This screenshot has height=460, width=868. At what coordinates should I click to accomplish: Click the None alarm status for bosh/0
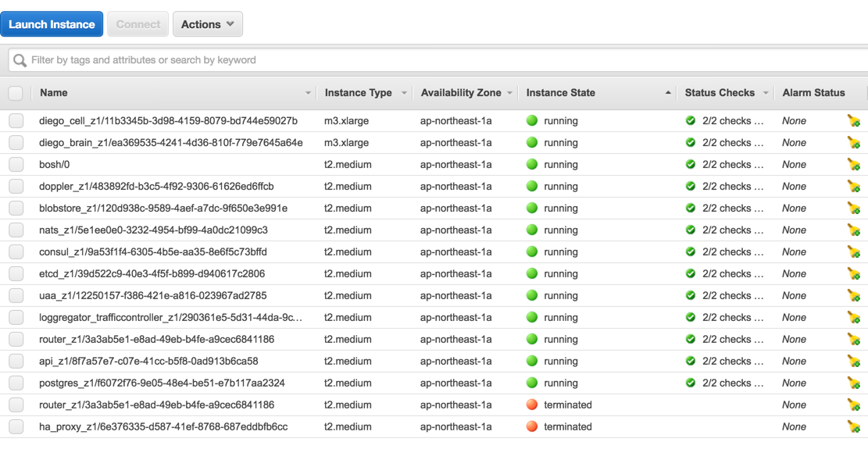pos(794,165)
